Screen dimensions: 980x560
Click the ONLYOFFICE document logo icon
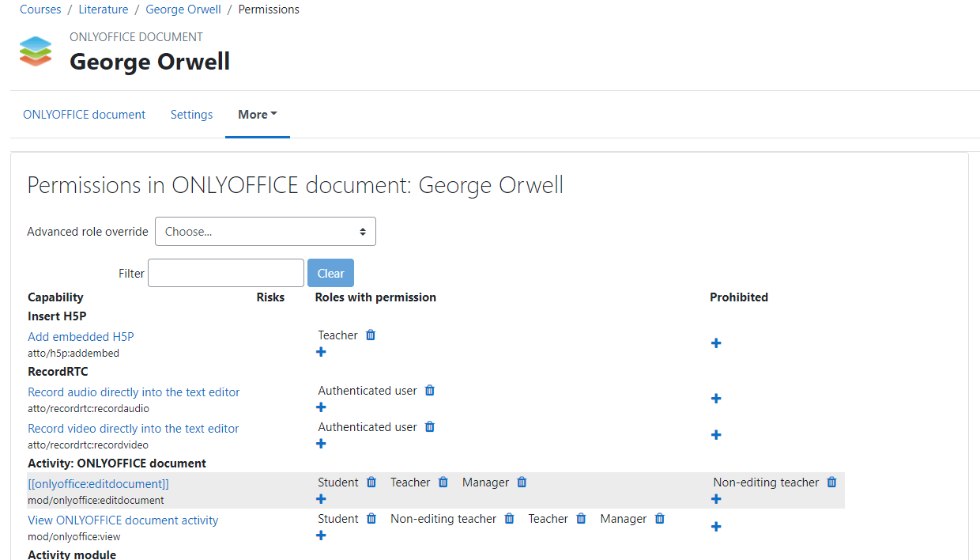36,51
